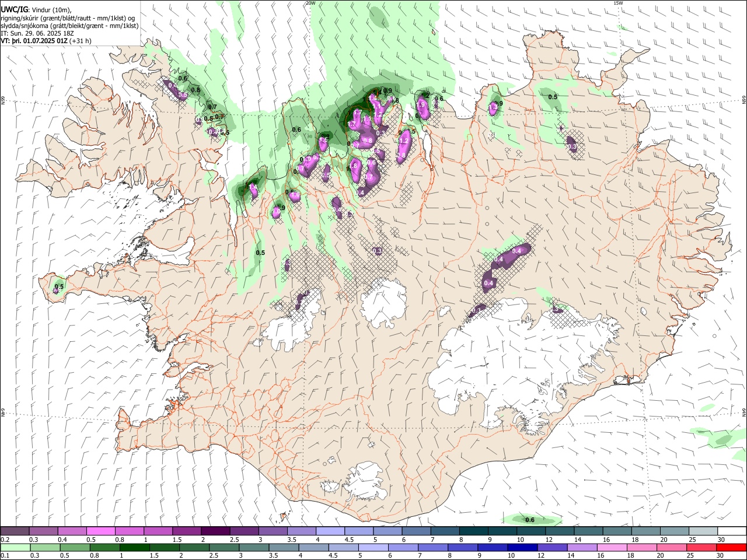Select light lavender top-row swatch between 4 and 4.5
747x560 pixels.
(330, 531)
